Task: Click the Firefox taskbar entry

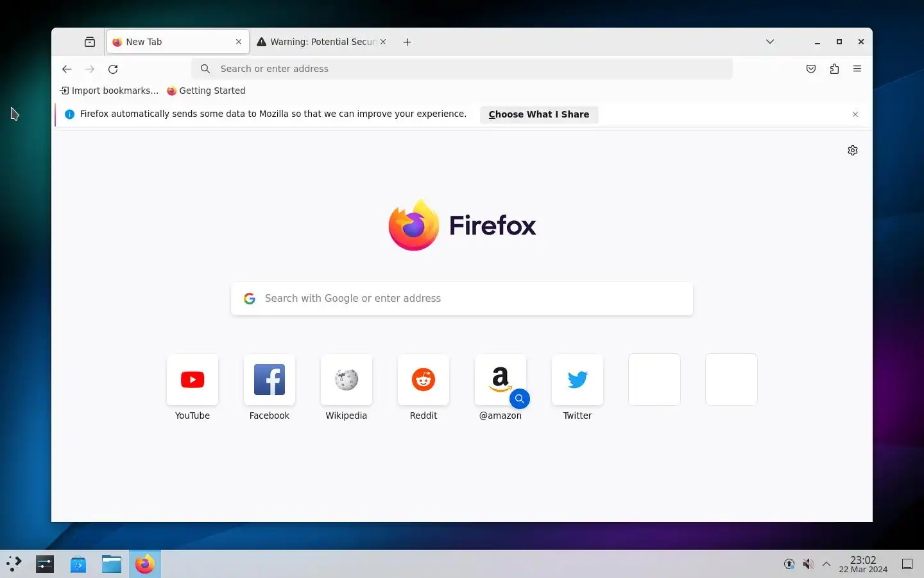Action: [x=145, y=564]
